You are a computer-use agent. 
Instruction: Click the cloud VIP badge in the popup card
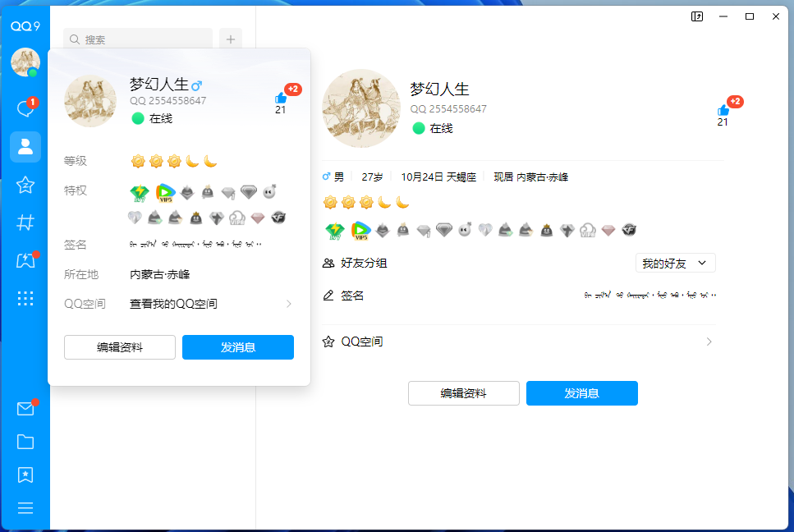point(237,218)
